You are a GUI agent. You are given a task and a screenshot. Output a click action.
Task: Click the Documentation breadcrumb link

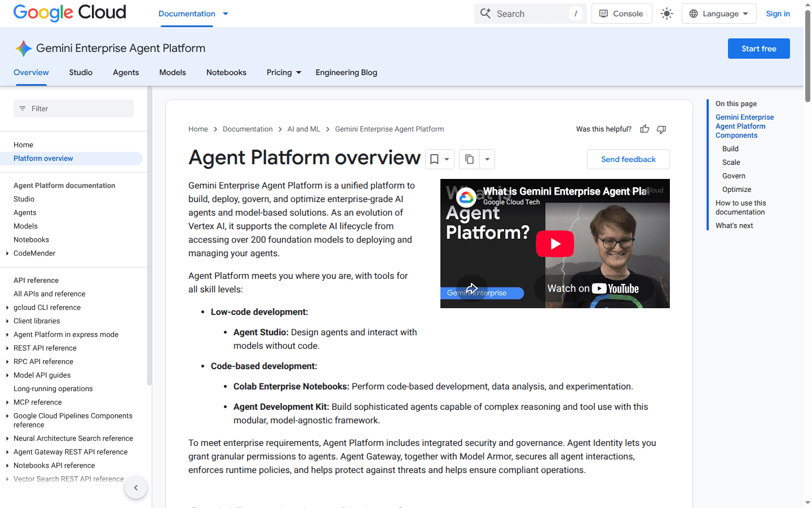pyautogui.click(x=248, y=129)
